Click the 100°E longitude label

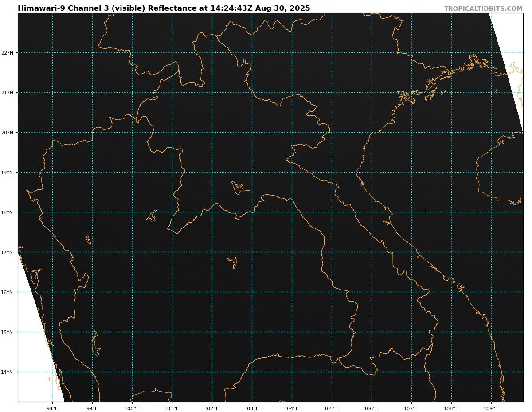pos(132,408)
